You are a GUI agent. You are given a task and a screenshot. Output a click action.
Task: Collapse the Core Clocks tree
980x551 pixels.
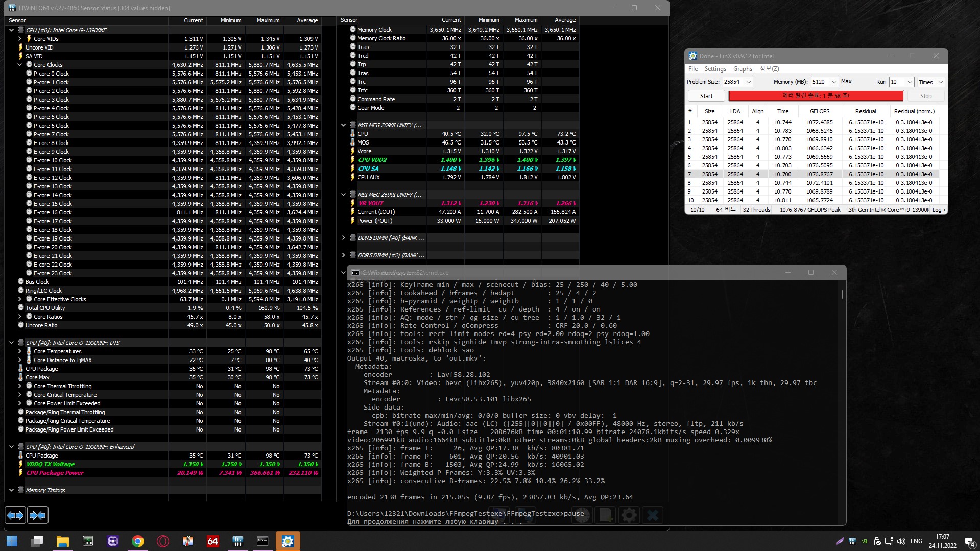pyautogui.click(x=20, y=65)
